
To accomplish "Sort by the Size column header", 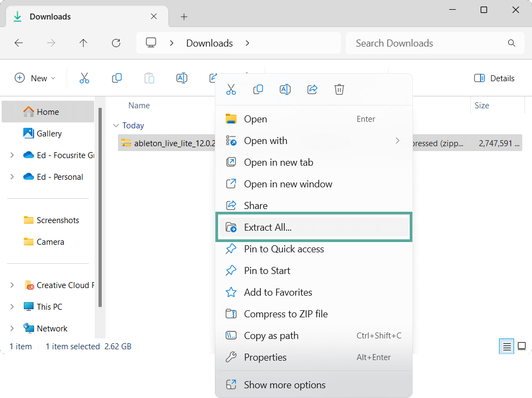I will (x=482, y=106).
